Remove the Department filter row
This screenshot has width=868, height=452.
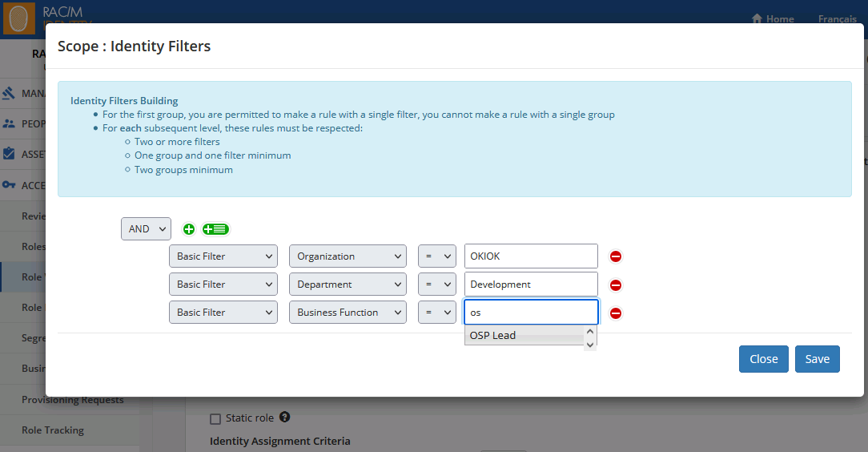tap(615, 285)
